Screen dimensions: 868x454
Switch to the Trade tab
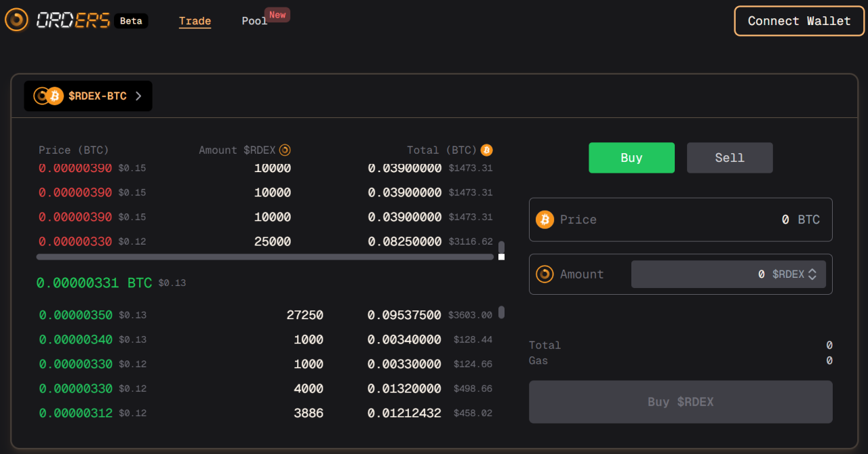(x=195, y=20)
